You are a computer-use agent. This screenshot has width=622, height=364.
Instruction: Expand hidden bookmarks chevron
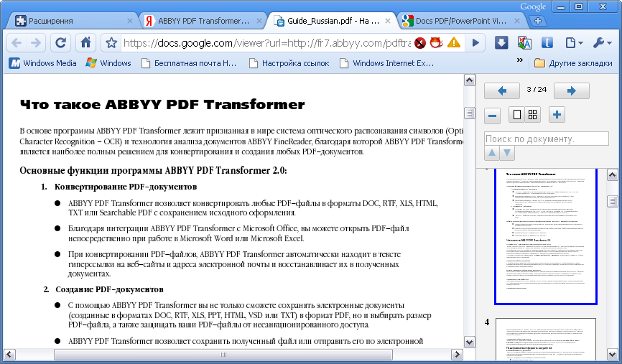point(520,60)
